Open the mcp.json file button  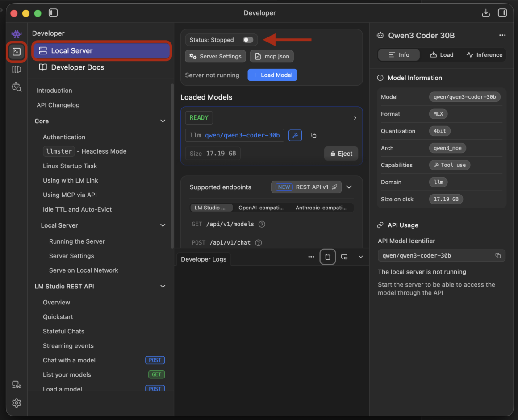point(272,57)
